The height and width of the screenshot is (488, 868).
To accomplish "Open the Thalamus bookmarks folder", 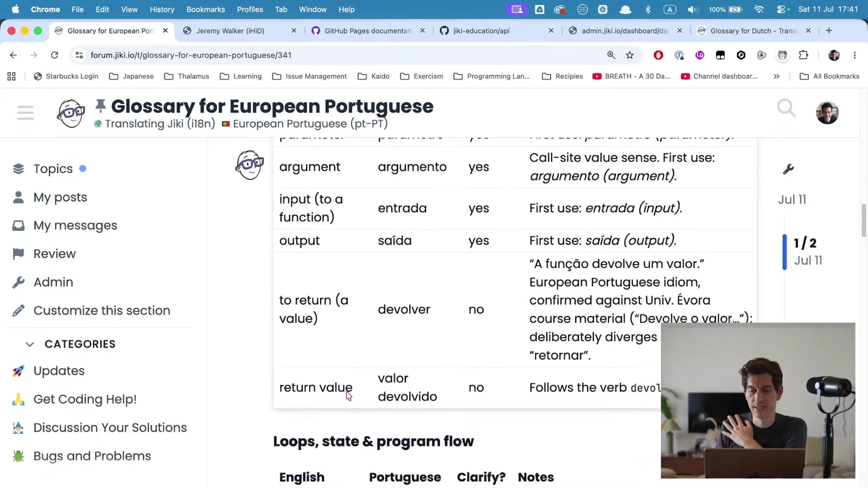I will [187, 76].
